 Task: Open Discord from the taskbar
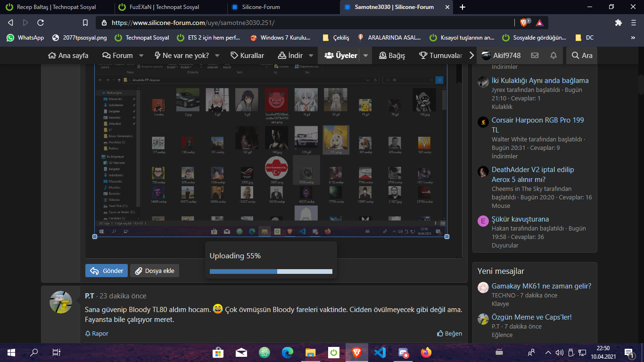click(x=403, y=352)
